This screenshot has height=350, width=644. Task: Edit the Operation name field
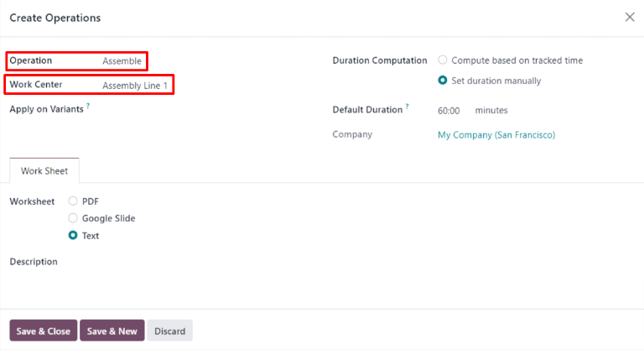tap(122, 61)
